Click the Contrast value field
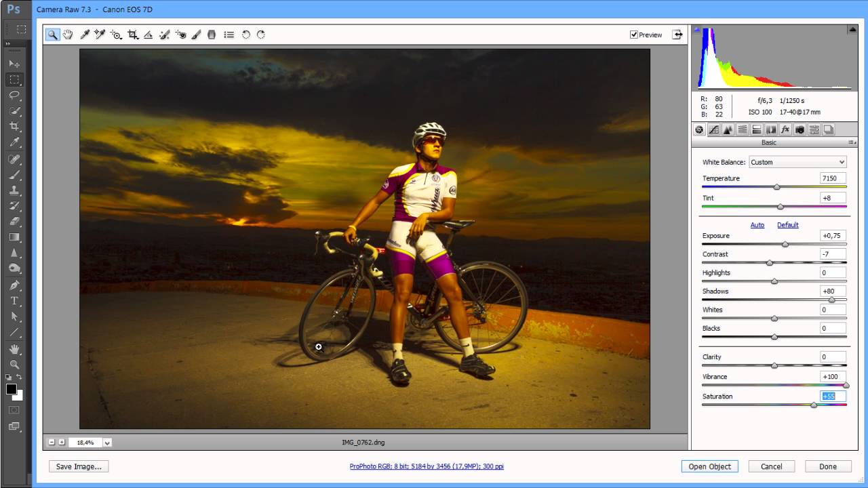Image resolution: width=868 pixels, height=488 pixels. [833, 254]
